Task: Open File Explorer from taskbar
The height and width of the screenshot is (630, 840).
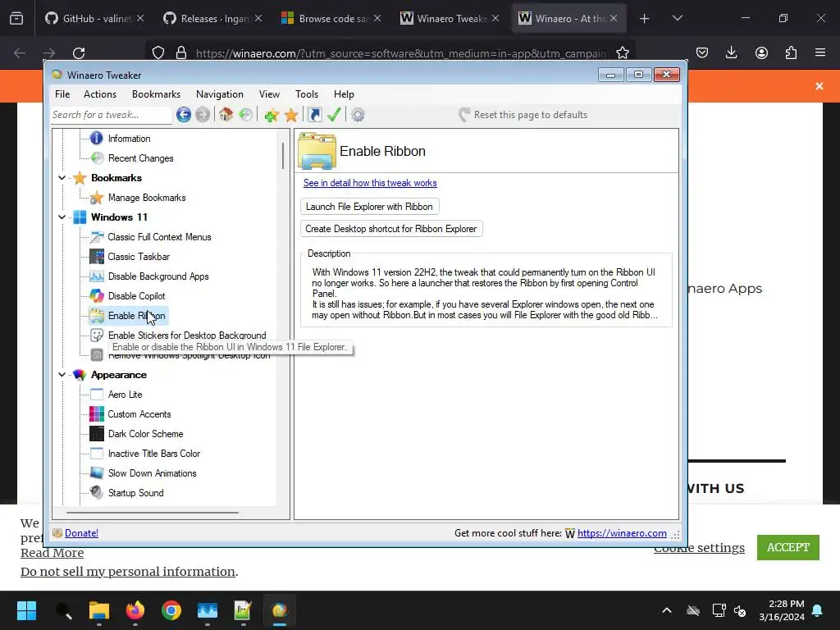Action: [99, 610]
